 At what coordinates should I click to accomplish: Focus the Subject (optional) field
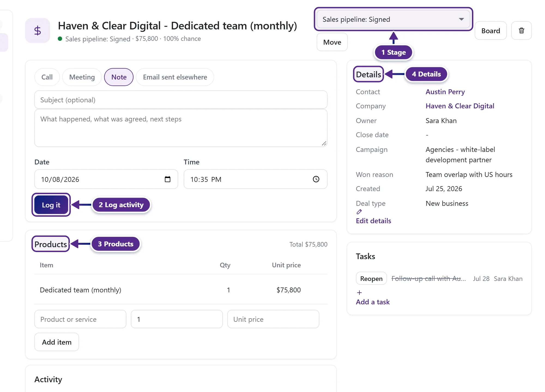pos(181,100)
